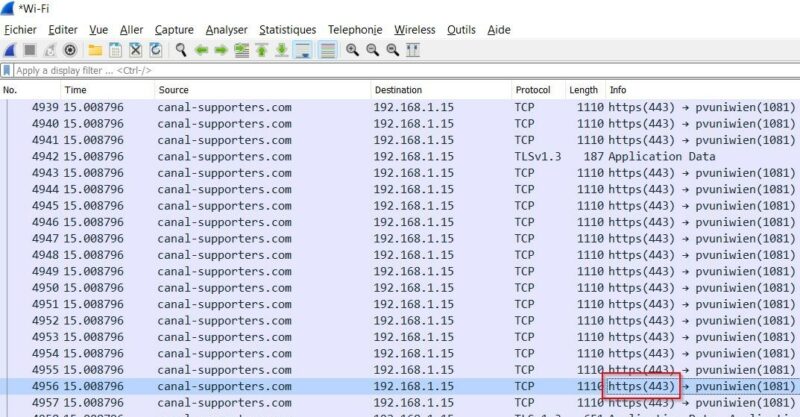Reset packet text to normal size

[392, 50]
